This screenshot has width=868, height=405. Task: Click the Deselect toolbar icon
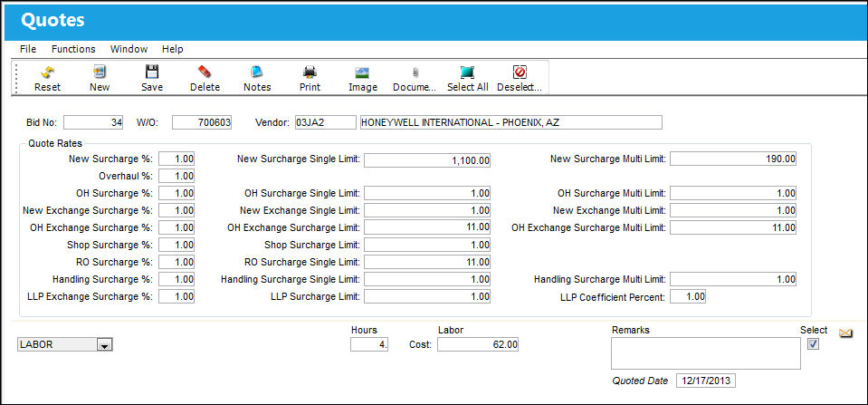[x=520, y=72]
